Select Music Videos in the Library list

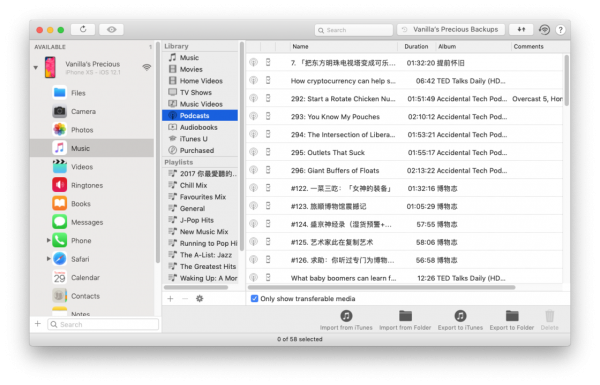[x=200, y=104]
